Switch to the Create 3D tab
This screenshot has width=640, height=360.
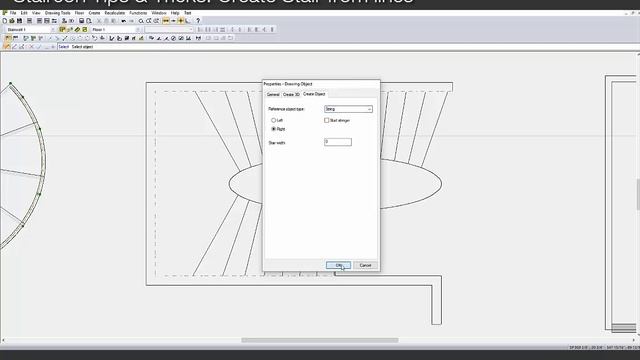pos(291,95)
